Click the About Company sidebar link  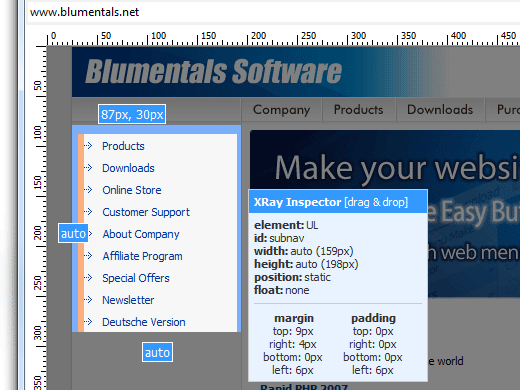coord(141,234)
